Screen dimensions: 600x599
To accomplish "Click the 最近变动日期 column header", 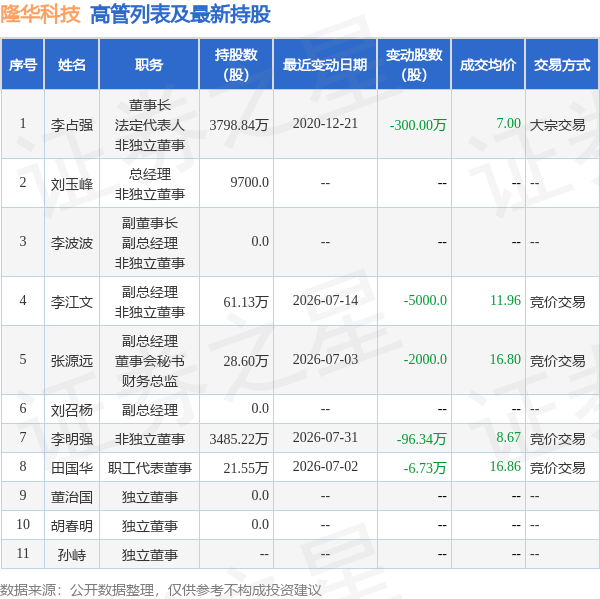I will click(x=325, y=64).
